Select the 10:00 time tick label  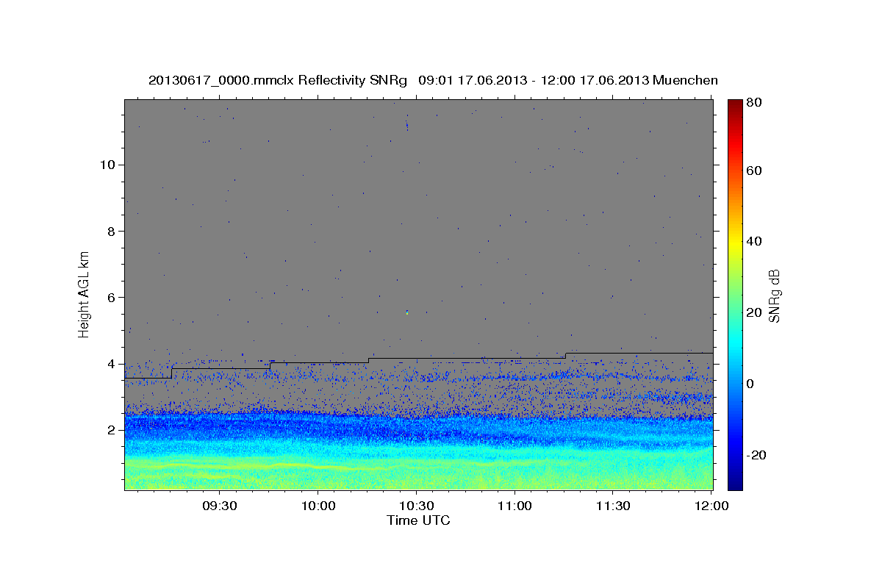click(x=318, y=506)
